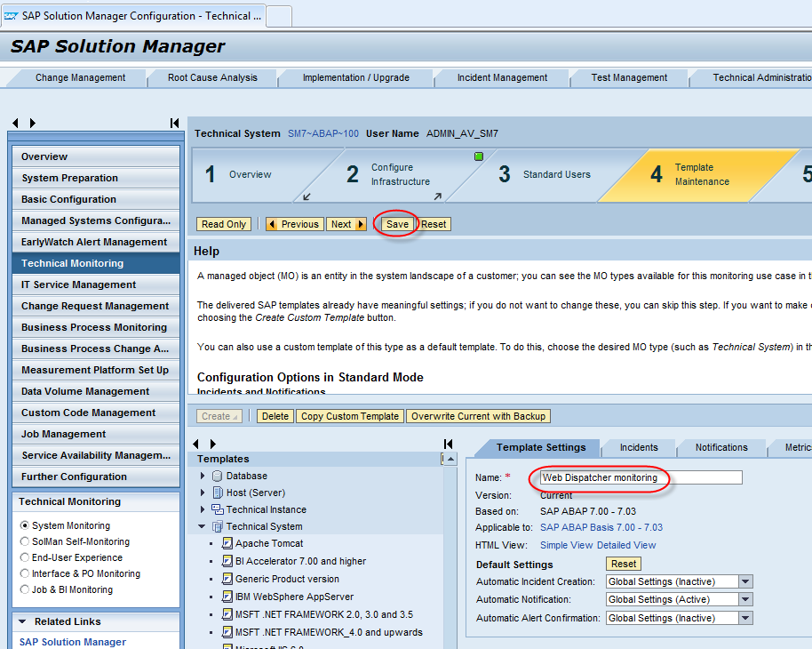Click the right arrow above the Templates panel

pyautogui.click(x=213, y=444)
